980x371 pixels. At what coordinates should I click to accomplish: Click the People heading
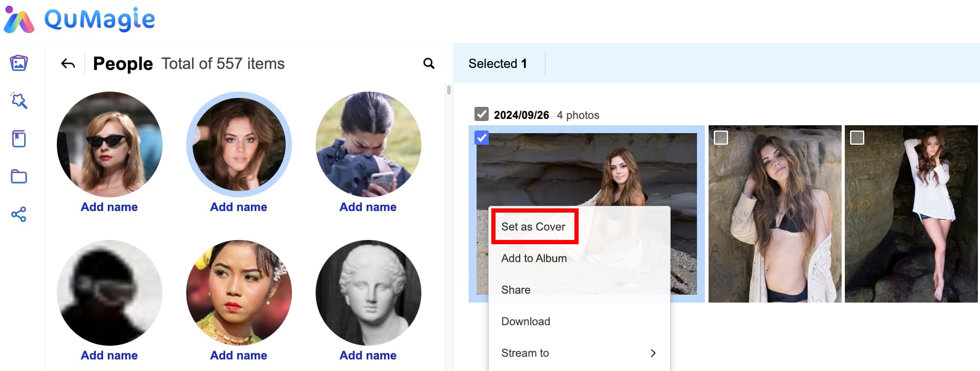(x=123, y=64)
